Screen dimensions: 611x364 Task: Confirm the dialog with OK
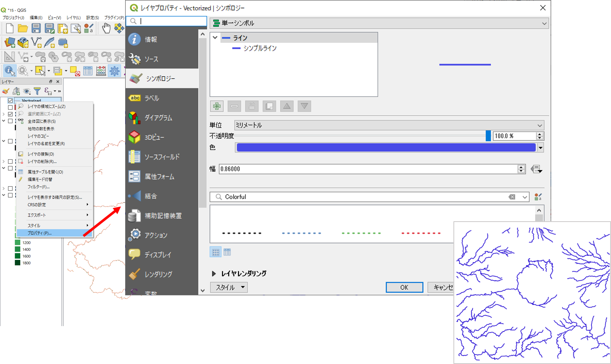404,287
